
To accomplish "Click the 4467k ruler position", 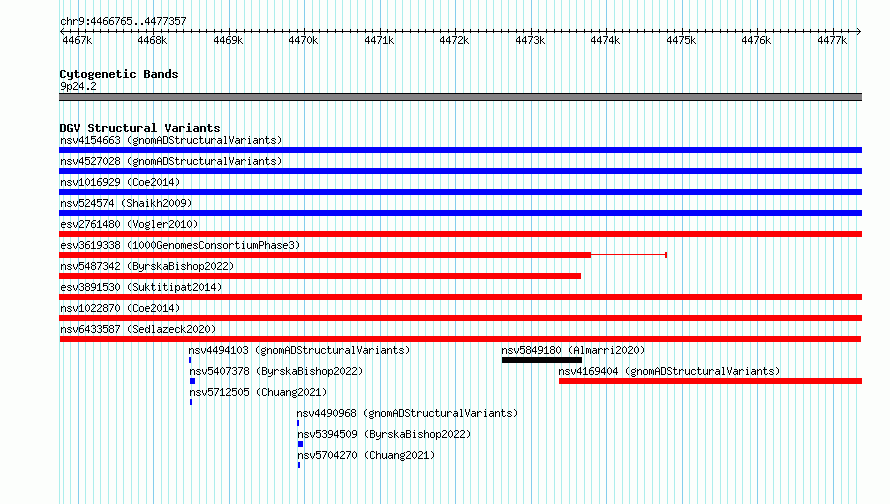I will tap(77, 40).
